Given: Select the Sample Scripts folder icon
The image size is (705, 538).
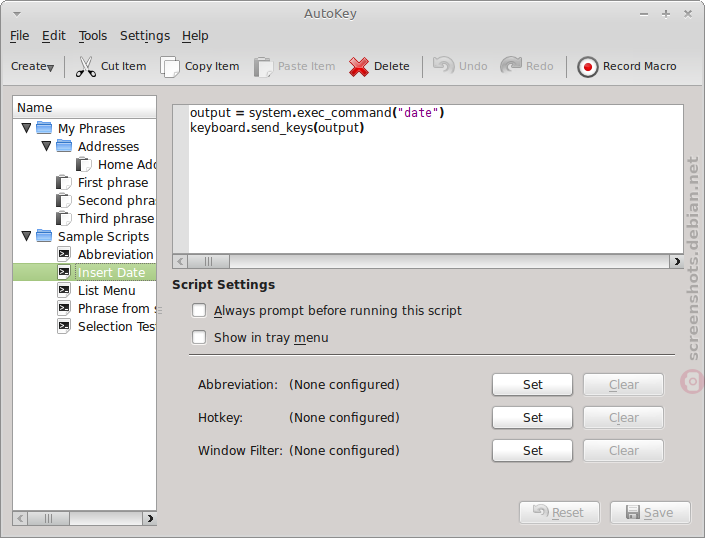Looking at the screenshot, I should [x=44, y=236].
